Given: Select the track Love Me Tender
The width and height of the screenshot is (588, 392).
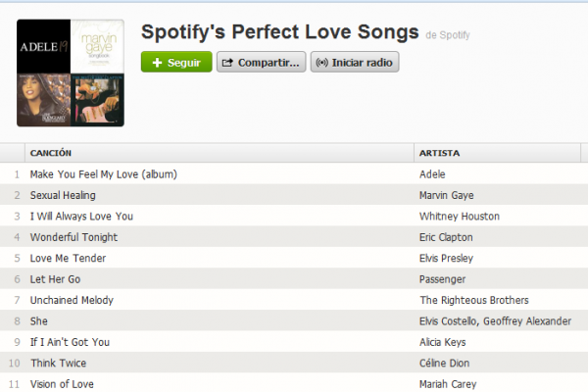Looking at the screenshot, I should pos(68,259).
